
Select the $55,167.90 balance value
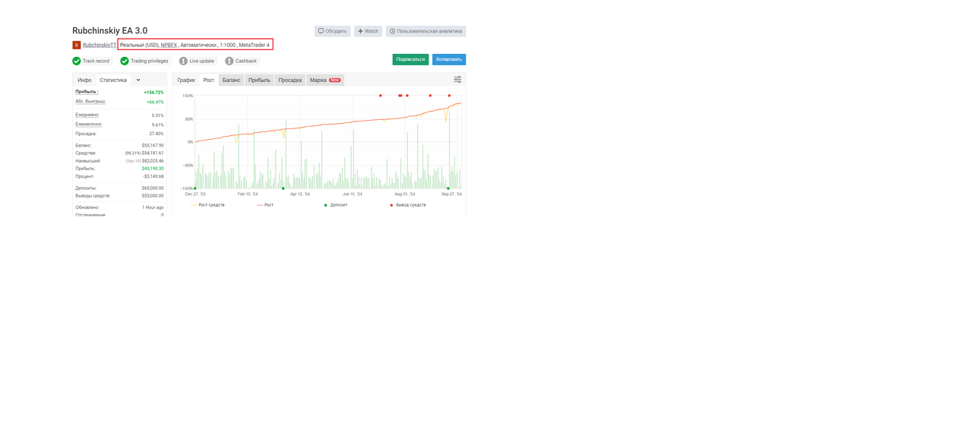coord(153,145)
